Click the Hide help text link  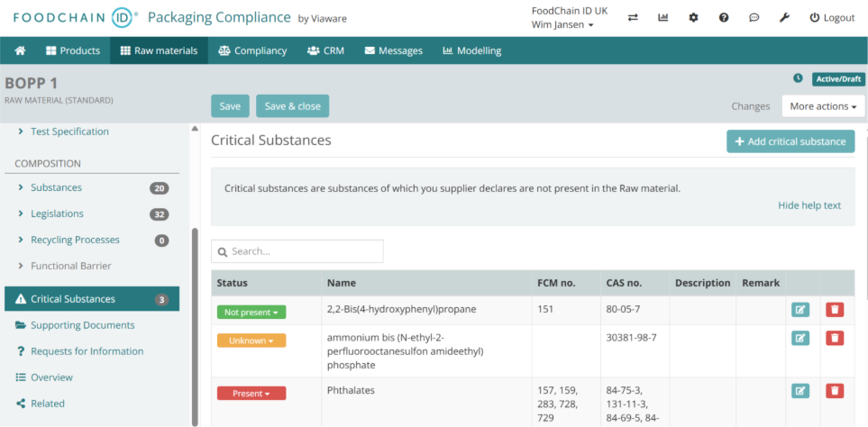[809, 205]
